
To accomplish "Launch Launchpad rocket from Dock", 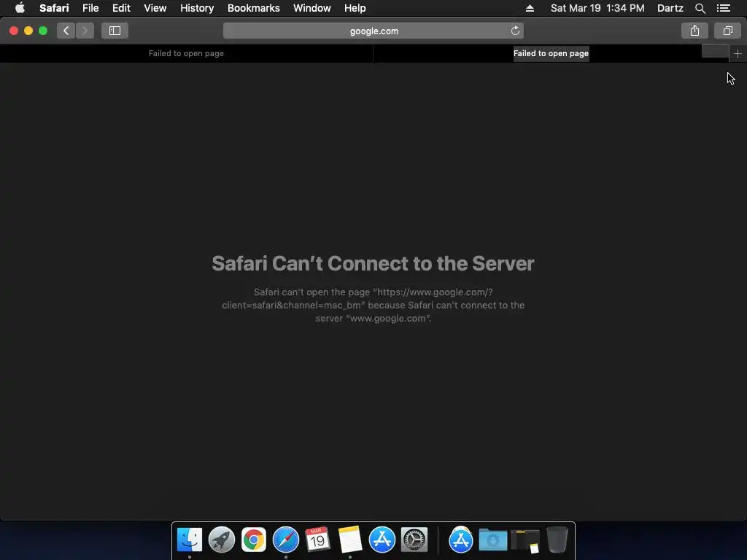I will 222,540.
